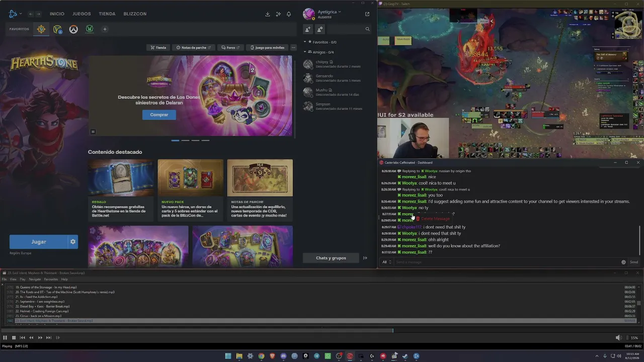
Task: Pop out the social panel
Action: (367, 14)
